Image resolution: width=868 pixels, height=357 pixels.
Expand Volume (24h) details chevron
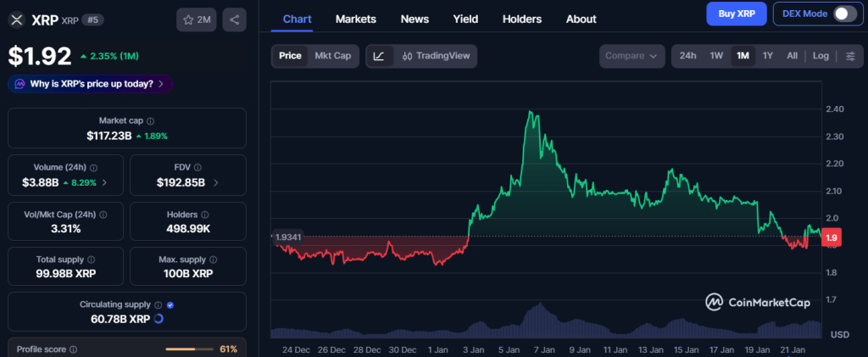click(x=104, y=182)
